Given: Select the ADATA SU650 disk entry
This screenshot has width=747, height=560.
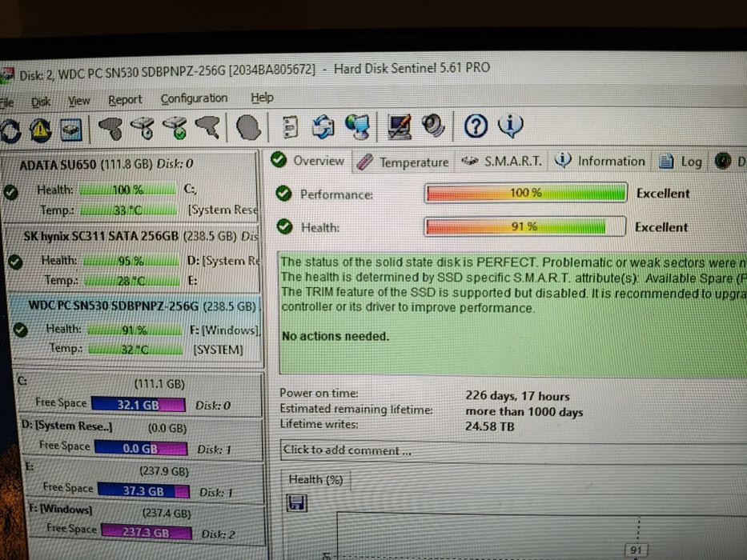Looking at the screenshot, I should point(130,188).
